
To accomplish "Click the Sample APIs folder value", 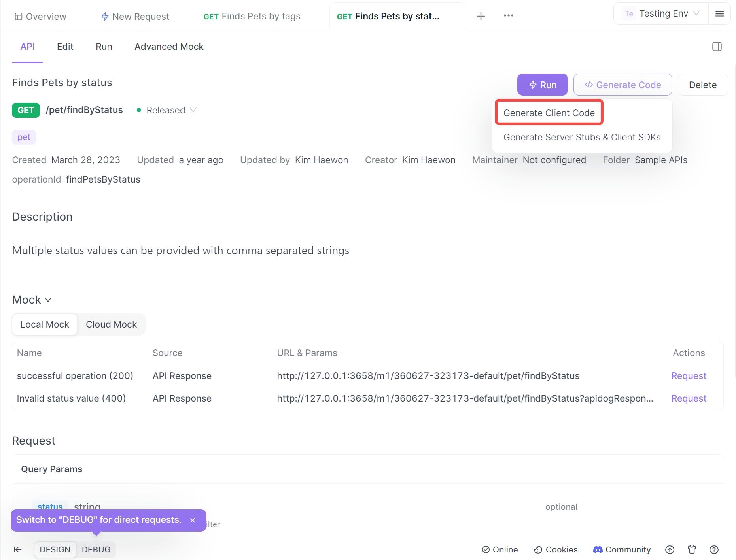I will tap(661, 160).
